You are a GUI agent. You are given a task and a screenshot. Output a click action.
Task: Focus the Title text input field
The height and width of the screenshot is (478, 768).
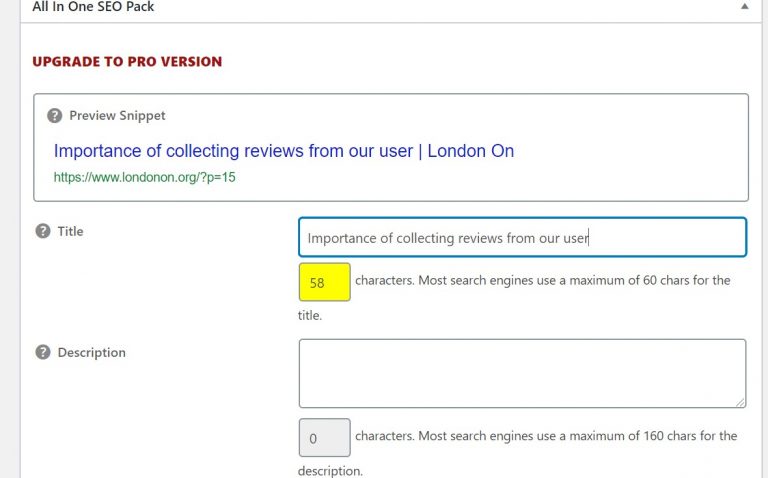(523, 238)
